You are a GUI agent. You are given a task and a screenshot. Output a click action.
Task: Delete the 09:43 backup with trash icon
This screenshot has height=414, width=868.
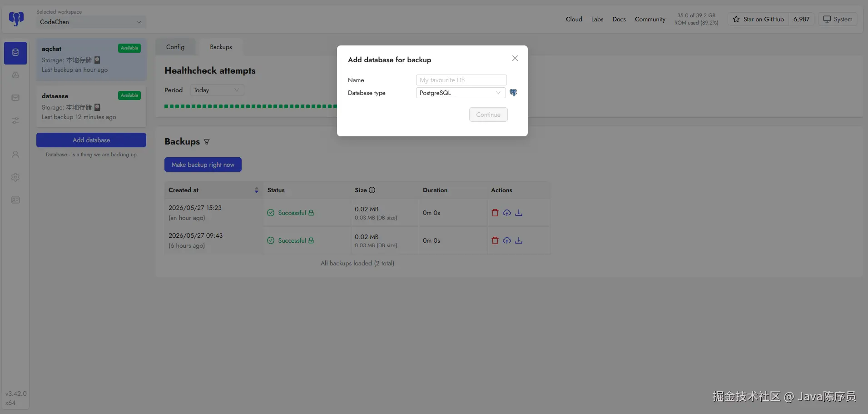tap(495, 240)
